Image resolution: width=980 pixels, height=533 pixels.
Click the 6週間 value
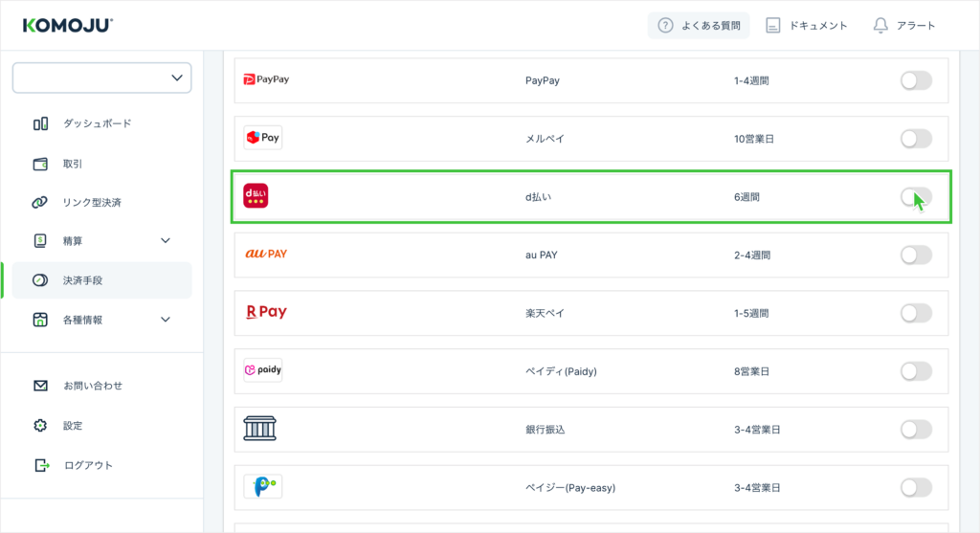click(746, 197)
